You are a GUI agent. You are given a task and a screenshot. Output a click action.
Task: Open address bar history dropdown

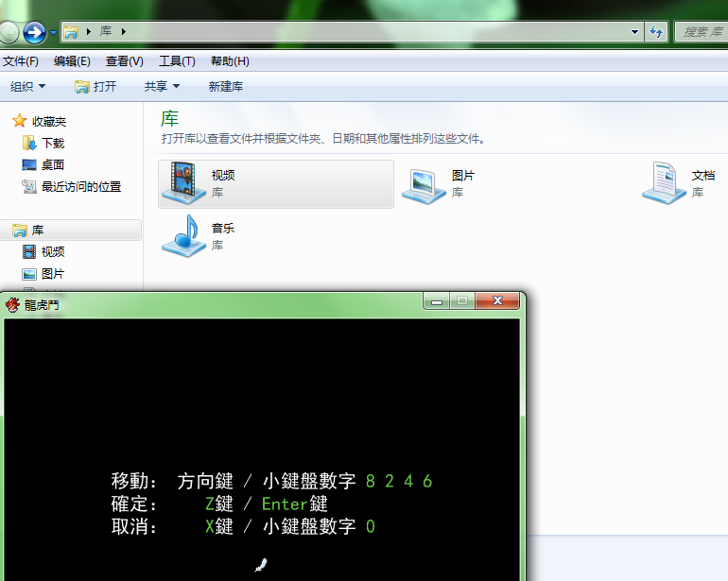(x=634, y=31)
